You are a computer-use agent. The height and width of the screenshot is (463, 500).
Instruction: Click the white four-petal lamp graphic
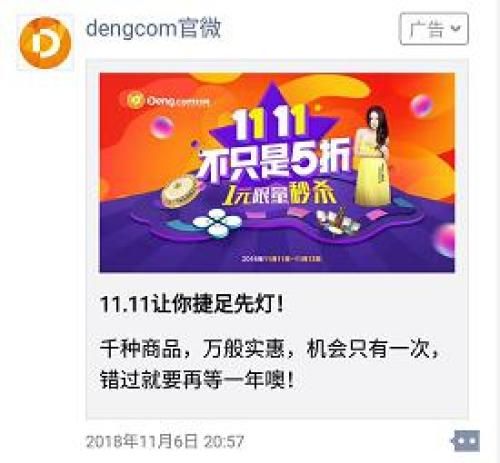tap(217, 223)
